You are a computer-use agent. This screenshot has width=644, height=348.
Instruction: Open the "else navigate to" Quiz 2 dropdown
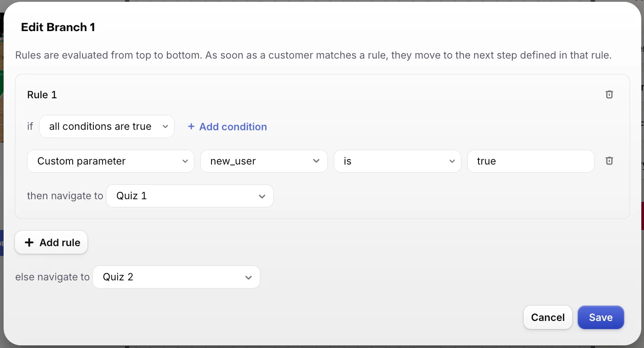[176, 277]
